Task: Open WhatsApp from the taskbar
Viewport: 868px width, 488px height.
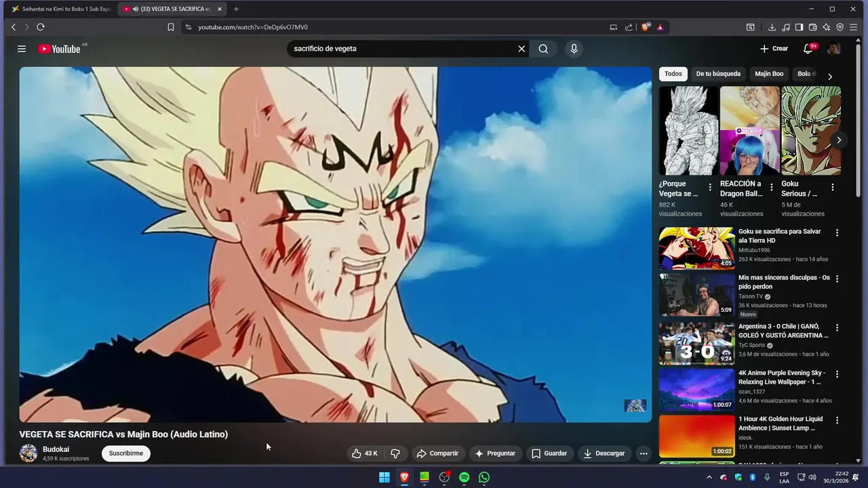Action: point(484,477)
